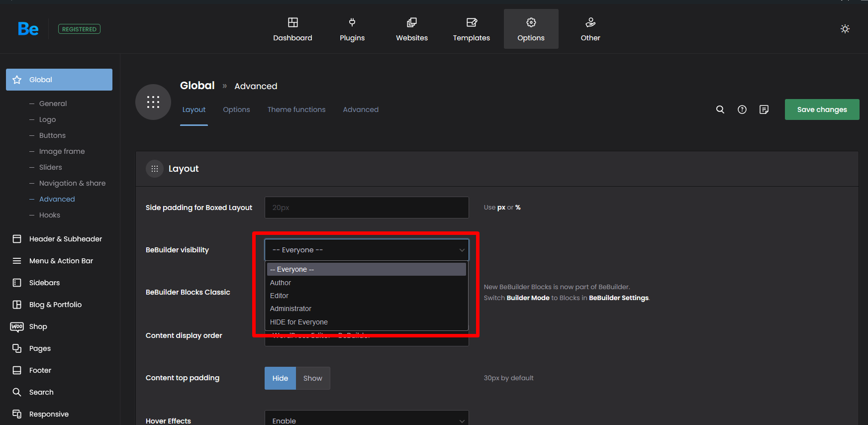Image resolution: width=868 pixels, height=425 pixels.
Task: Click the Sidebars icon
Action: coord(17,283)
